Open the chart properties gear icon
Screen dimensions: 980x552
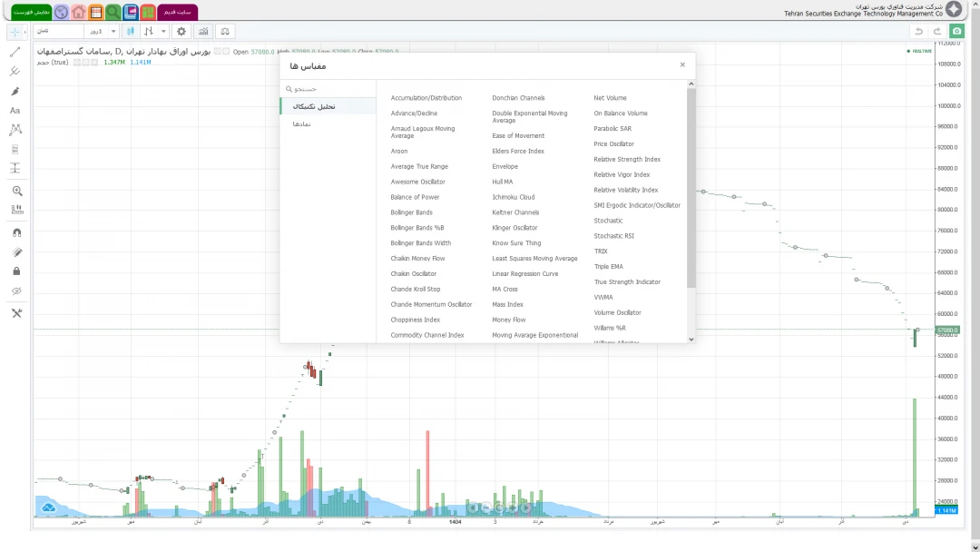[181, 31]
